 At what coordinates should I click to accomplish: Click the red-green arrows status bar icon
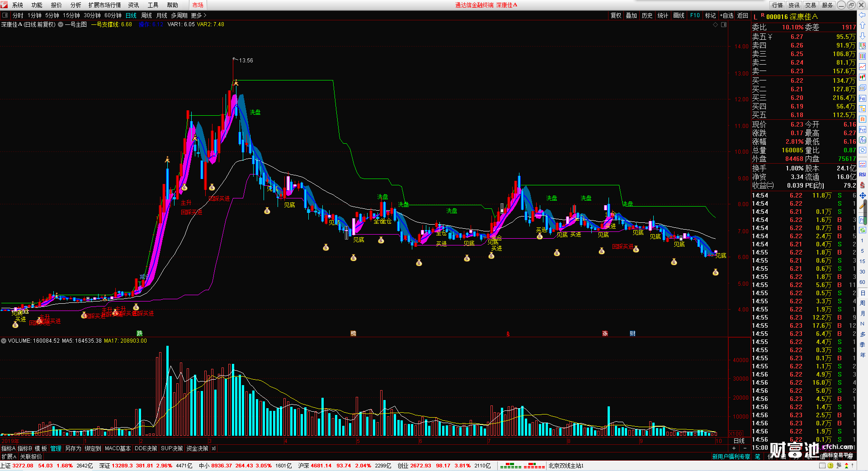click(847, 466)
